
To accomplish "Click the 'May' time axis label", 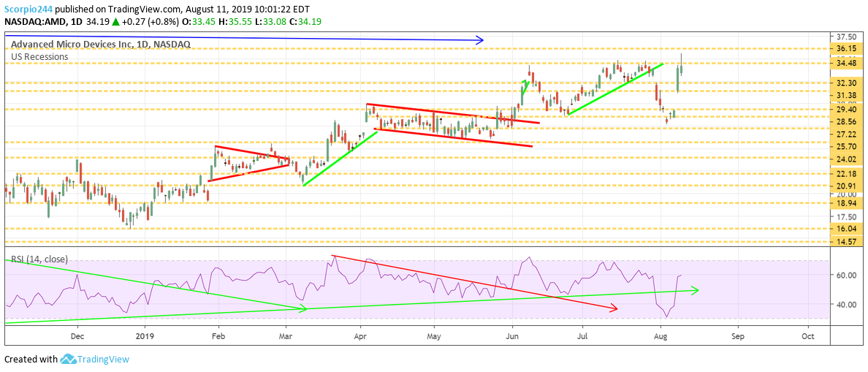I will [x=434, y=336].
